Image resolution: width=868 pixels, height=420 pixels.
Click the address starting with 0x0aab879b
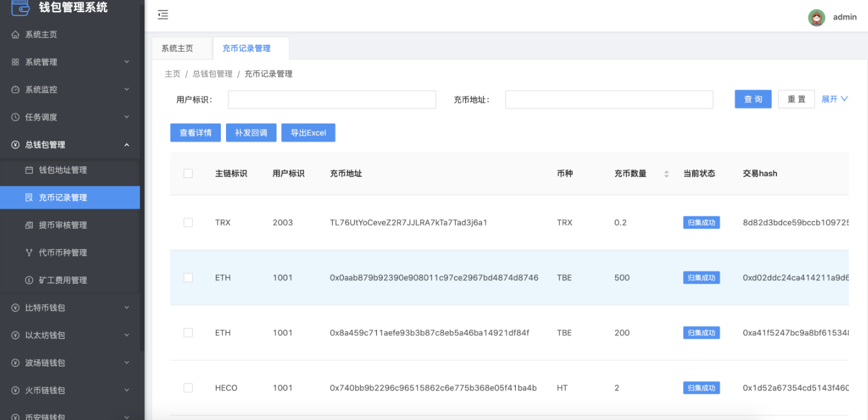coord(434,278)
